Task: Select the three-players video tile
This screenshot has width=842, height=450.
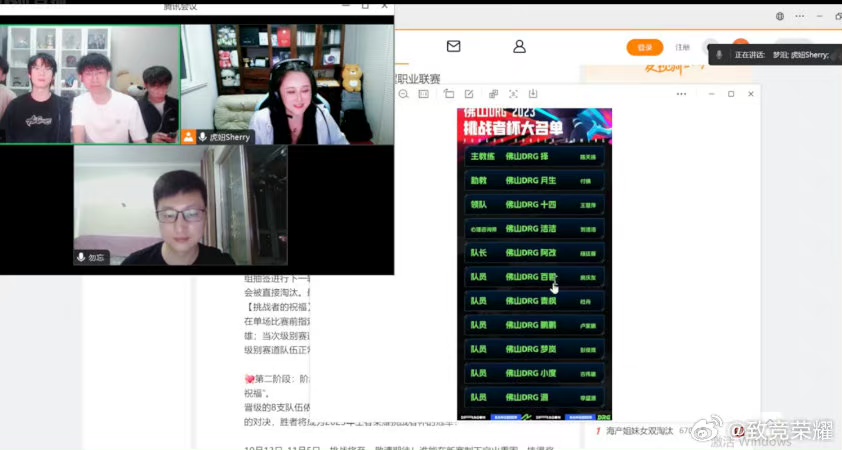Action: click(90, 84)
